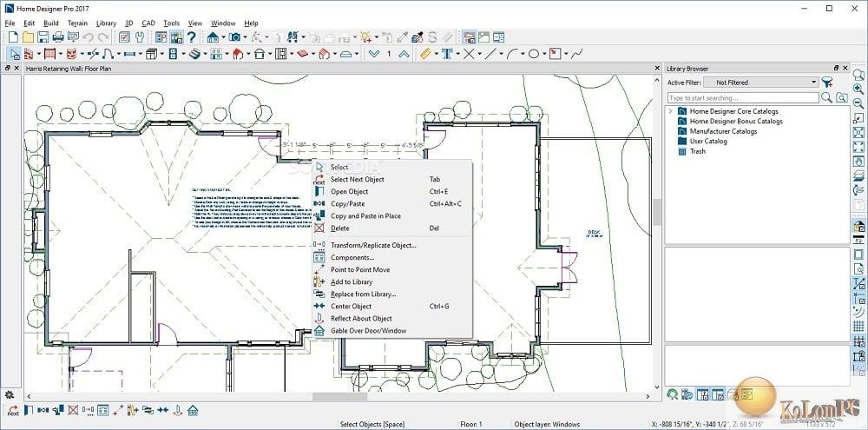Click the Print icon in the toolbar
The height and width of the screenshot is (430, 868).
point(58,37)
